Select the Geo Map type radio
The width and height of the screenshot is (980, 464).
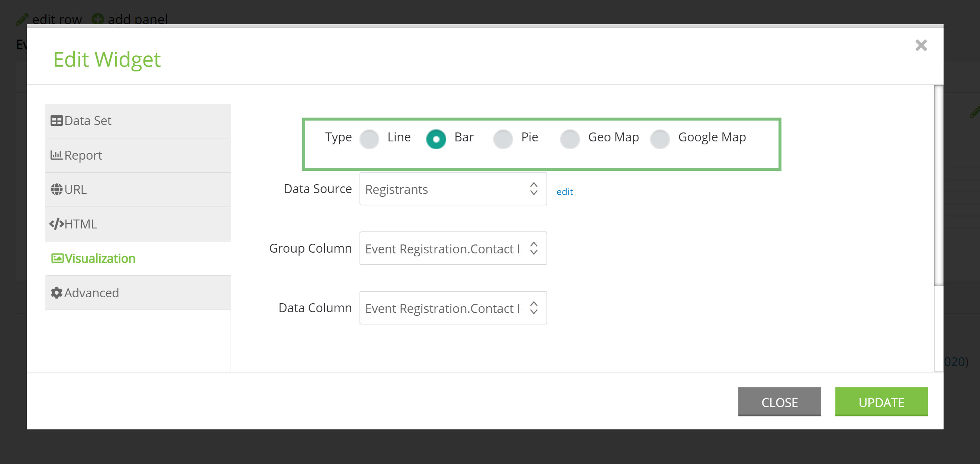(x=570, y=139)
